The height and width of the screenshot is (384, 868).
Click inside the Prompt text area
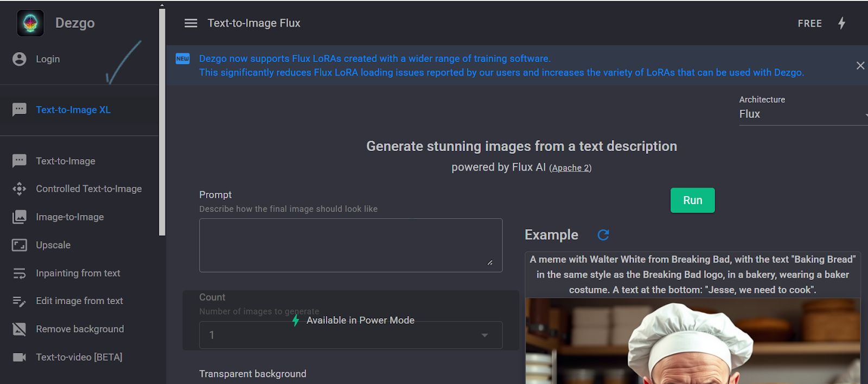350,245
